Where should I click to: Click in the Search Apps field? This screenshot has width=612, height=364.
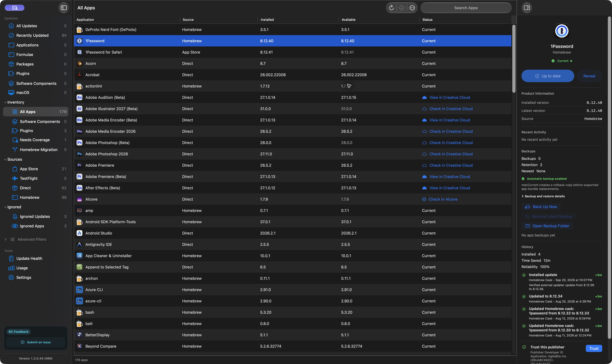(x=466, y=8)
